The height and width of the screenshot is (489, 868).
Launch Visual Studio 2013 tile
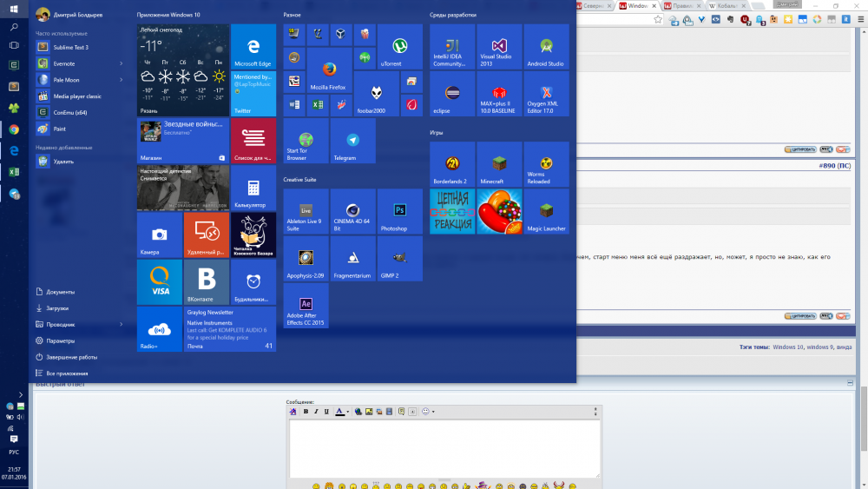[499, 47]
